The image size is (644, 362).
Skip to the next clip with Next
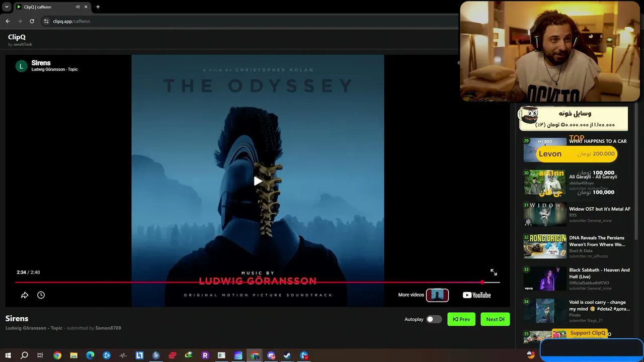tap(495, 319)
